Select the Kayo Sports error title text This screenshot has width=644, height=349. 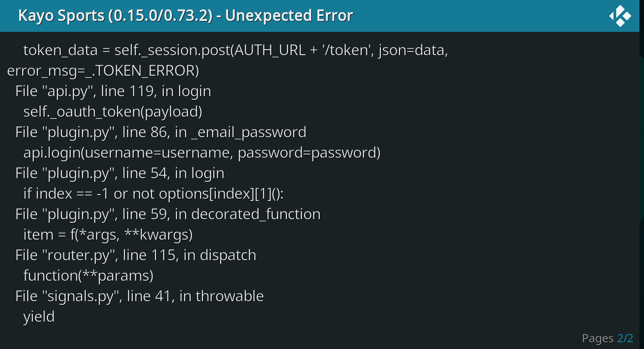click(x=184, y=15)
